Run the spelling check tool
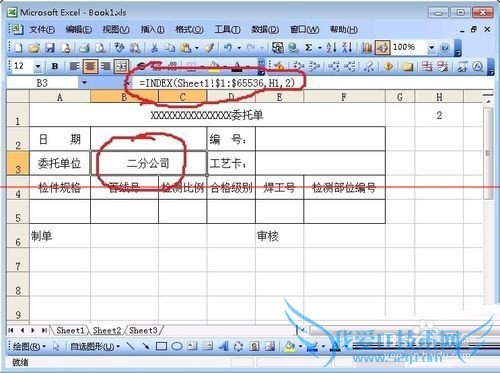 click(x=119, y=48)
